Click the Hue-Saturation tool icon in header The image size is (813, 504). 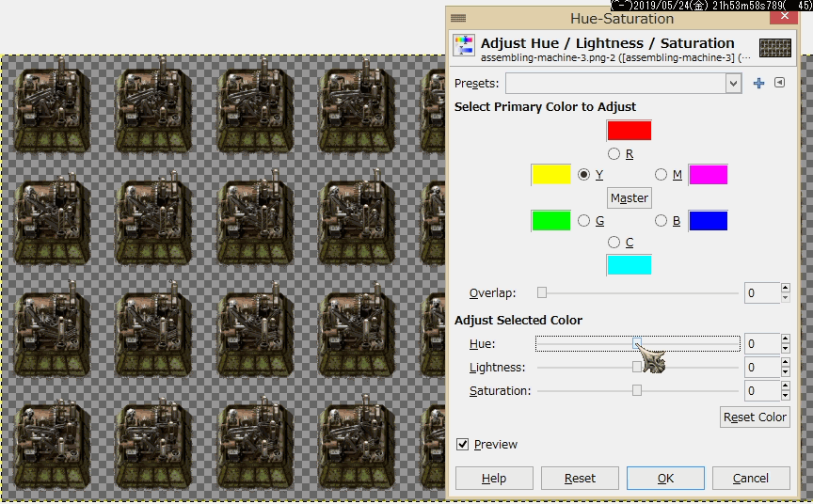463,45
